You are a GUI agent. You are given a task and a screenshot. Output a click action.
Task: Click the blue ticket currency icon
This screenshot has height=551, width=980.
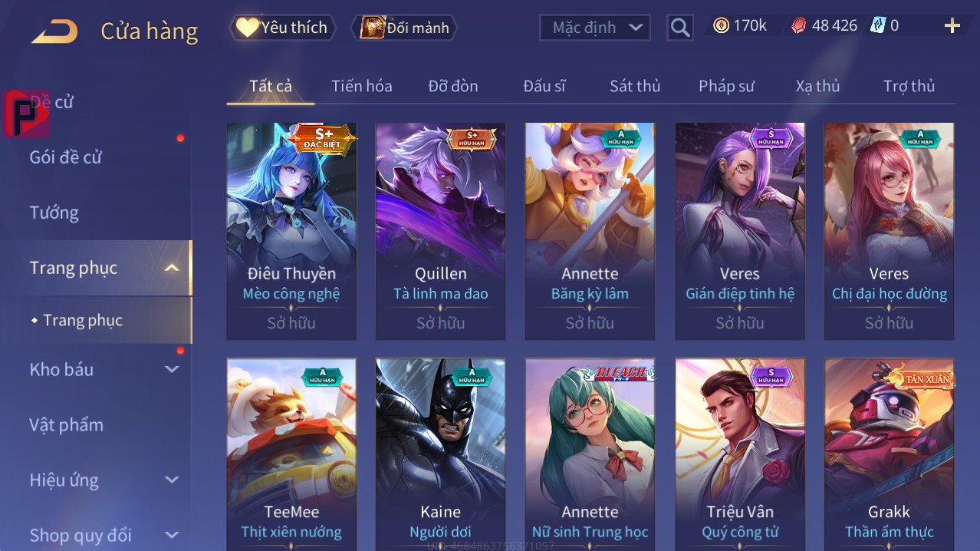click(878, 26)
